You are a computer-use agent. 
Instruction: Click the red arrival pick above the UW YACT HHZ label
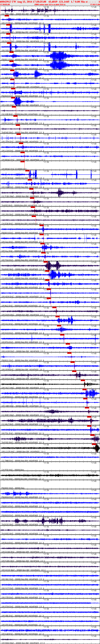[83, 380]
